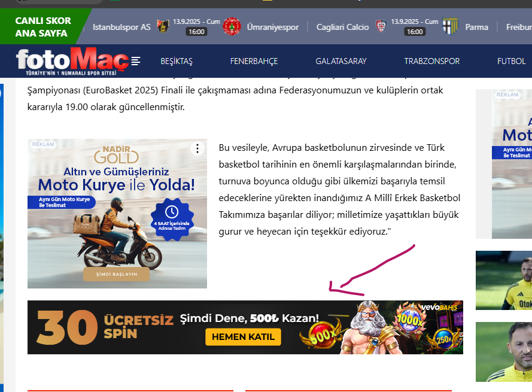Click the Ümraniyespor club crest
Screen dimensions: 532x392
click(x=232, y=26)
